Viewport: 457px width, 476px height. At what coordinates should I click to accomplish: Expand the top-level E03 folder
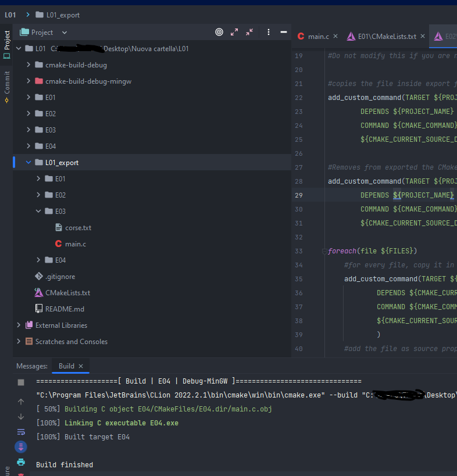[28, 130]
